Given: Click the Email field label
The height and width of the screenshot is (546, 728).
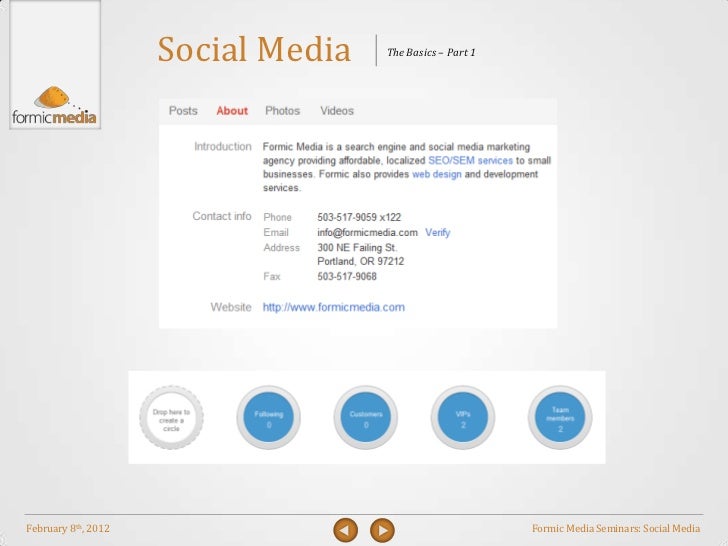Looking at the screenshot, I should point(276,233).
